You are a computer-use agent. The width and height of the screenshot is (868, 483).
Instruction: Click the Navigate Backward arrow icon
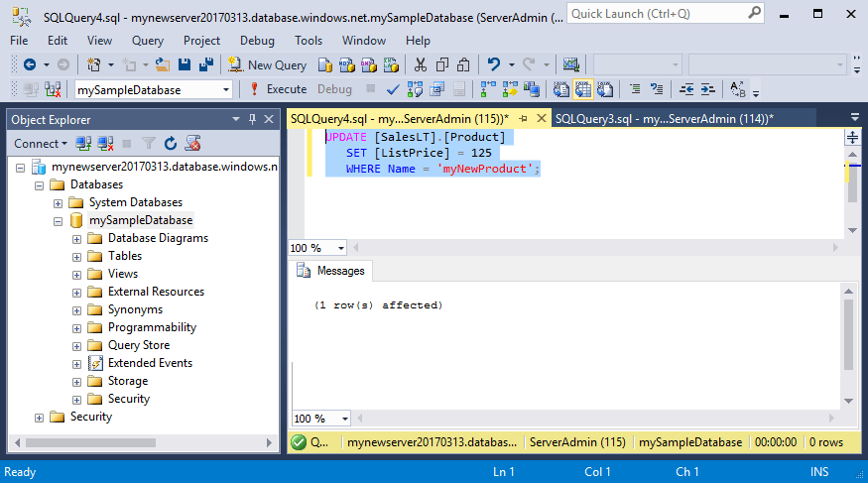(30, 65)
